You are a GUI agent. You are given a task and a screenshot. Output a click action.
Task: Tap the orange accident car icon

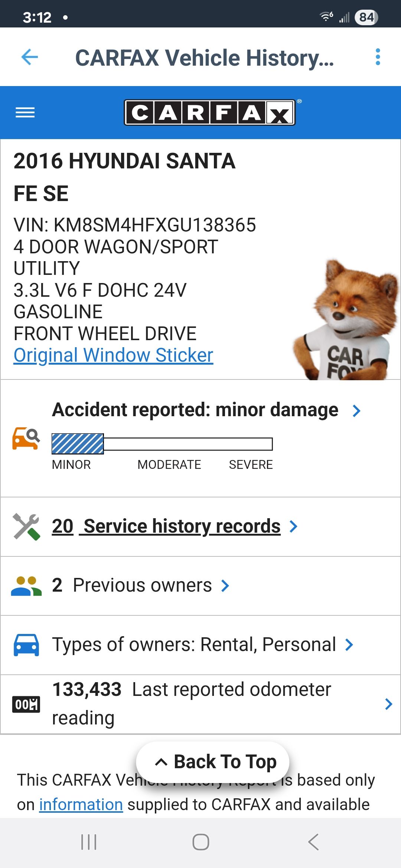click(x=26, y=438)
